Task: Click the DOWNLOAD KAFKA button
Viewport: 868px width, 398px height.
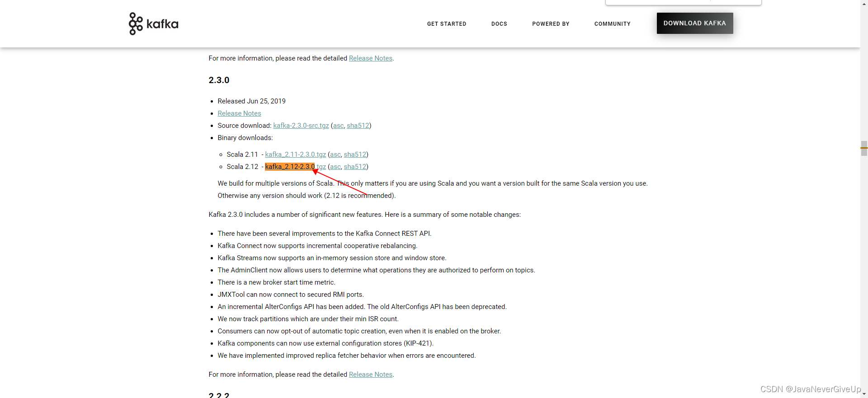Action: (x=695, y=23)
